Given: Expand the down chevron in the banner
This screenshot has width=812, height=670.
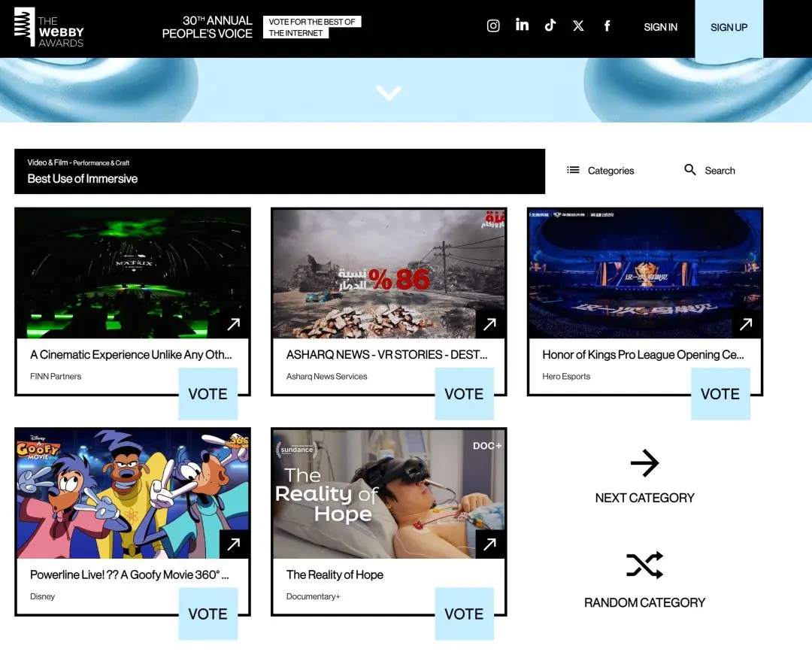Looking at the screenshot, I should click(x=389, y=92).
